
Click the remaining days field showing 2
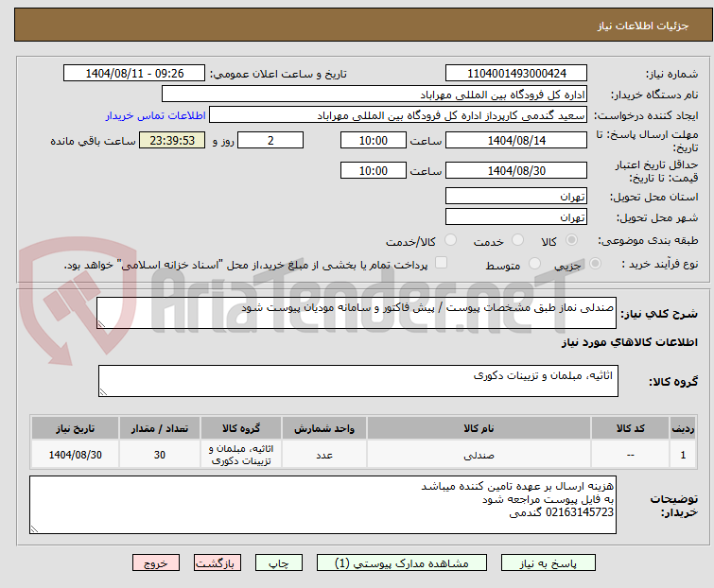tap(270, 140)
